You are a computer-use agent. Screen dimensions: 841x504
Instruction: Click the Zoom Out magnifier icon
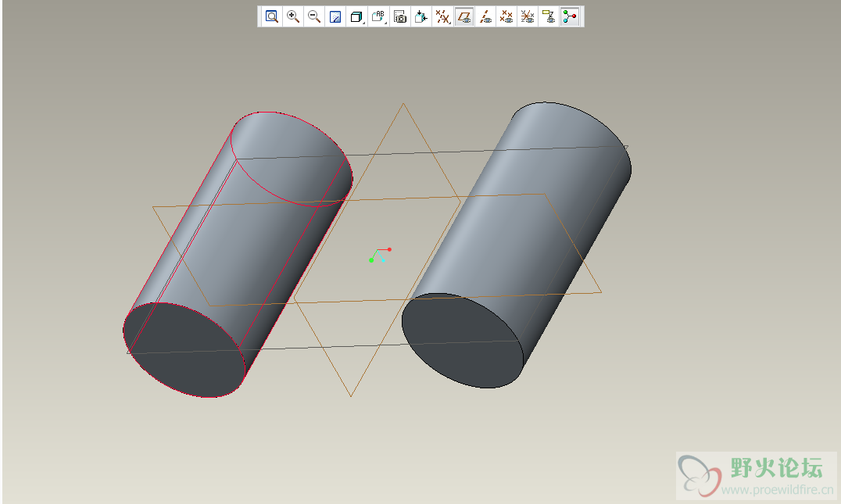point(314,16)
